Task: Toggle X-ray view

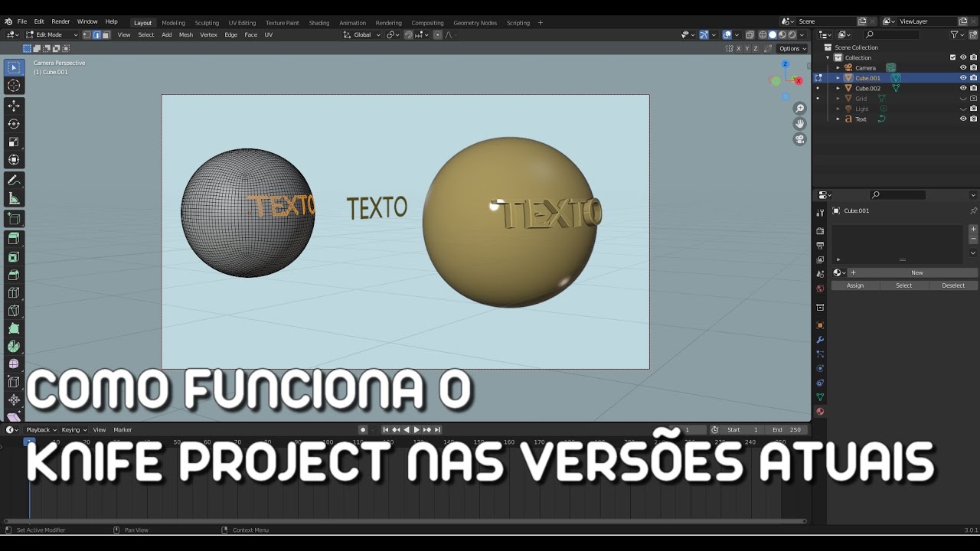Action: 750,34
